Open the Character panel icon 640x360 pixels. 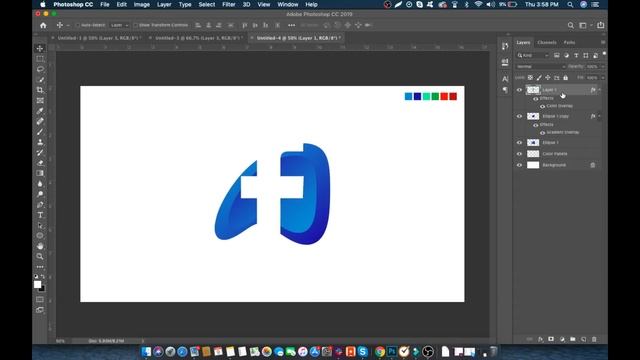pyautogui.click(x=505, y=79)
